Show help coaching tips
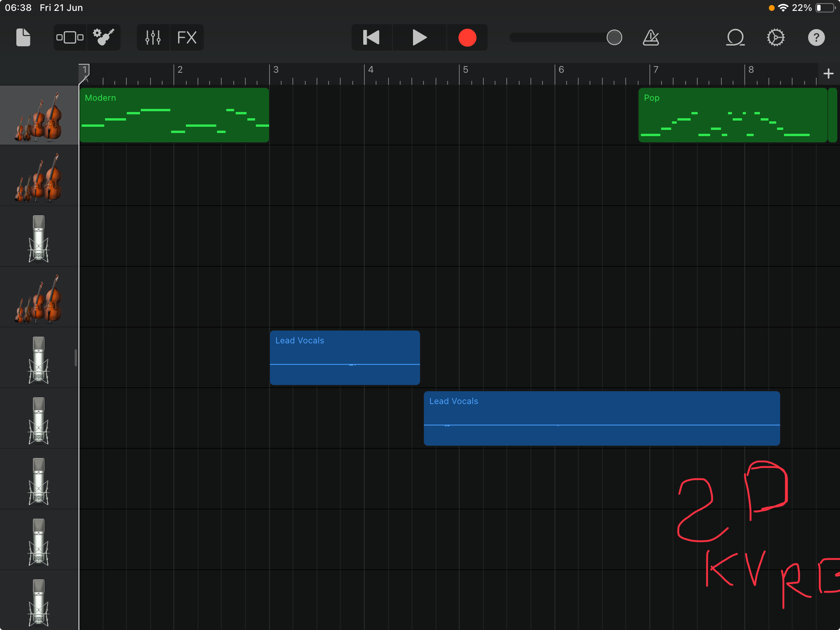The image size is (840, 630). pos(816,38)
